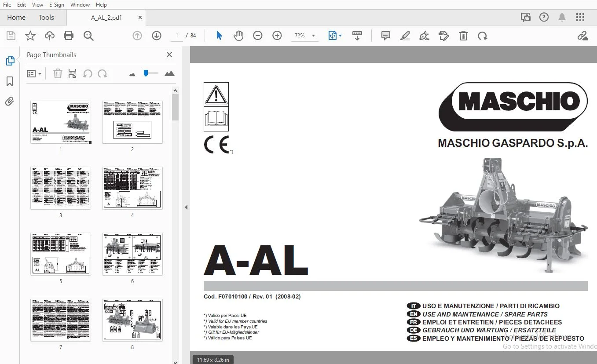Open the find text magnifier tool
Viewport: 597px width, 364px height.
(88, 36)
